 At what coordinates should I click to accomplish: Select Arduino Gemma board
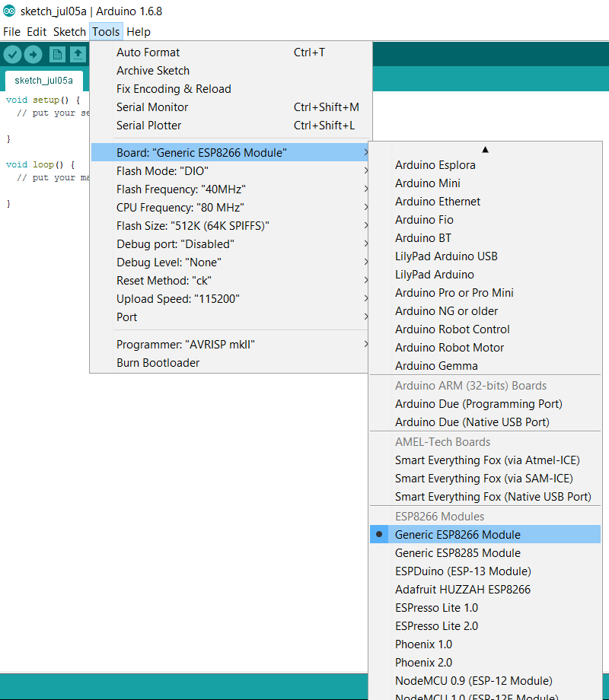(x=485, y=366)
